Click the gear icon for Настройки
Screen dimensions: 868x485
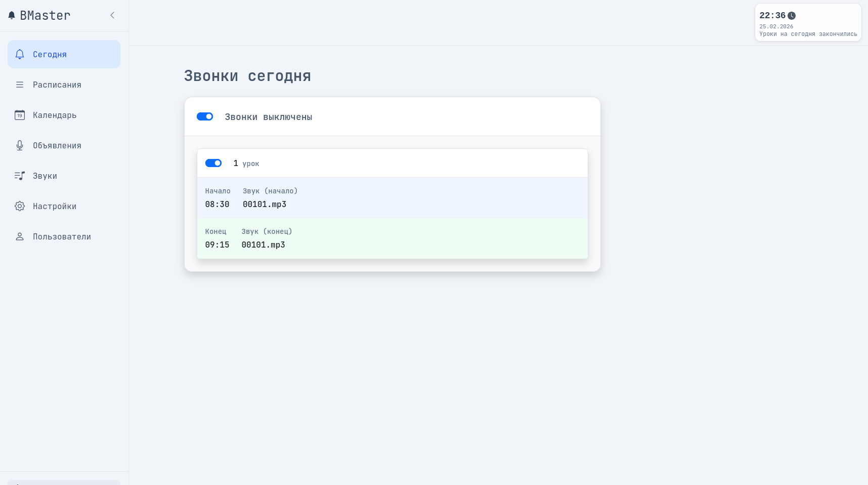click(20, 206)
